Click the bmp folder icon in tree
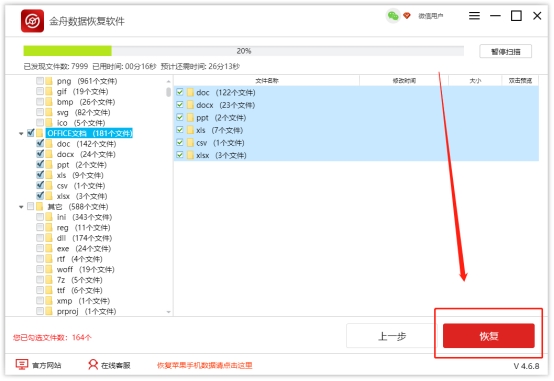554x381 pixels. (49, 102)
